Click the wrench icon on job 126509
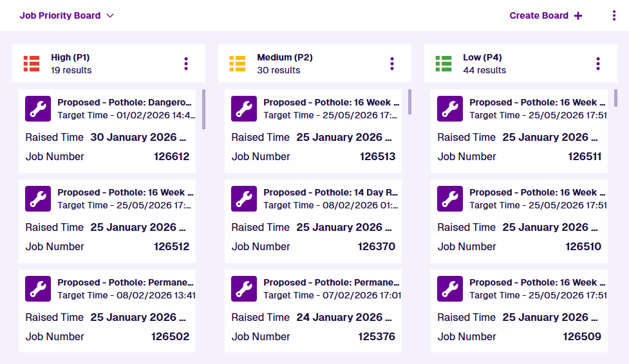629x364 pixels. [x=450, y=289]
